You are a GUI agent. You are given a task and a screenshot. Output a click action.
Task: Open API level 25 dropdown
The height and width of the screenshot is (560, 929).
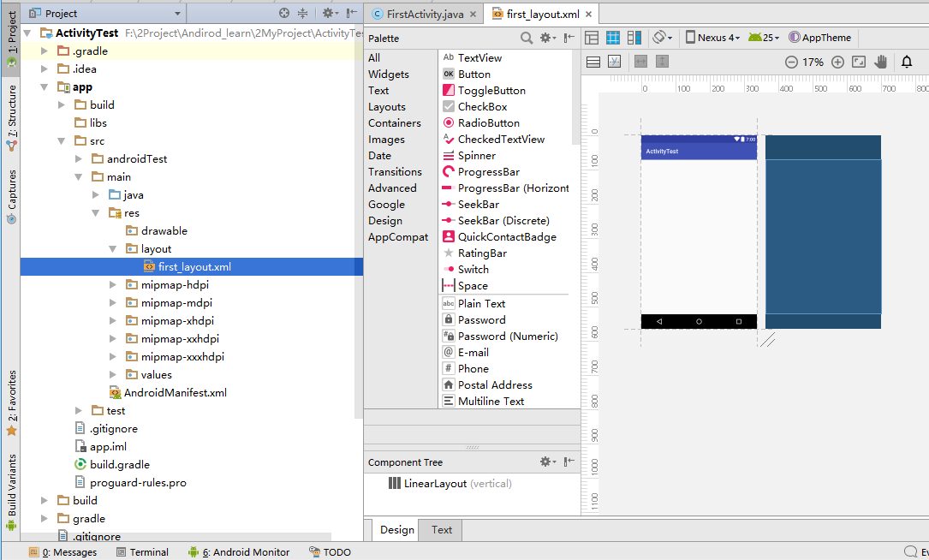tap(764, 38)
